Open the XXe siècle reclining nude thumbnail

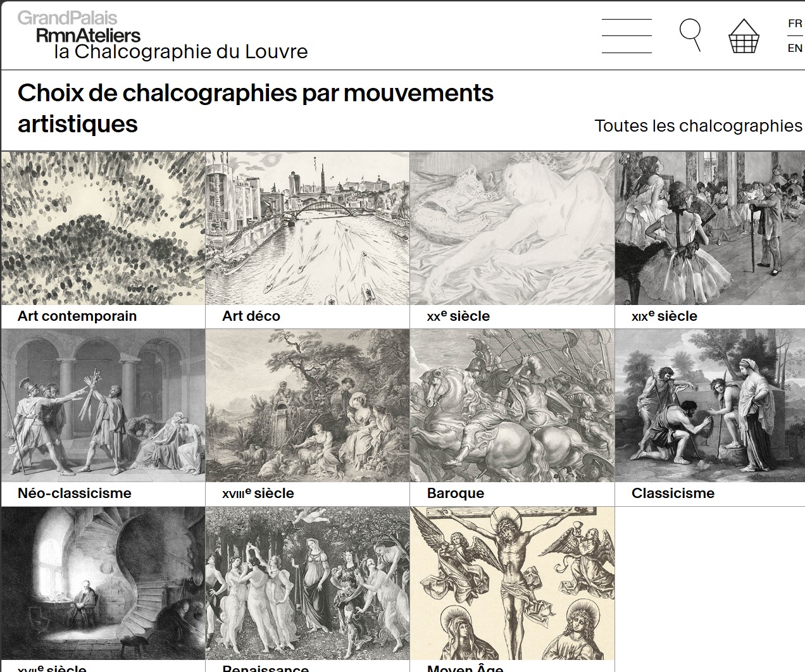click(x=512, y=228)
